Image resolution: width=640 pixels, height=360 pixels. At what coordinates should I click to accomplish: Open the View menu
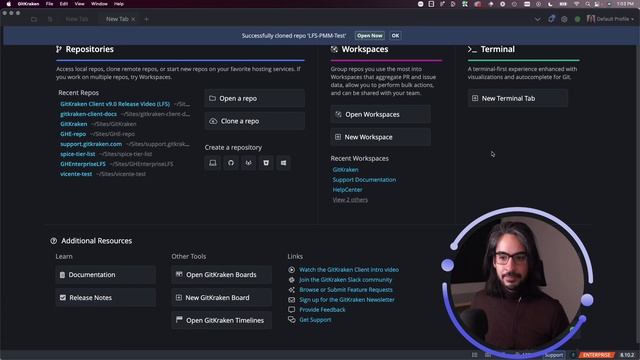pos(79,4)
